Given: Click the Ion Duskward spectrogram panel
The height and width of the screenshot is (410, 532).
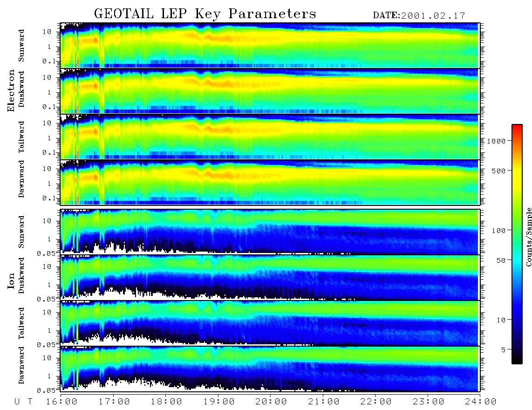Looking at the screenshot, I should (270, 277).
